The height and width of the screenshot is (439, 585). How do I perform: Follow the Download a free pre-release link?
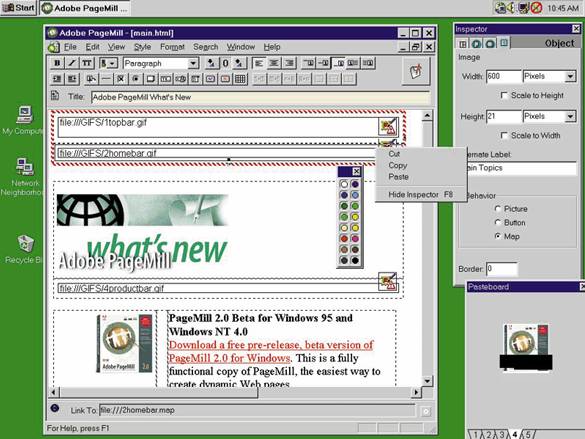270,351
